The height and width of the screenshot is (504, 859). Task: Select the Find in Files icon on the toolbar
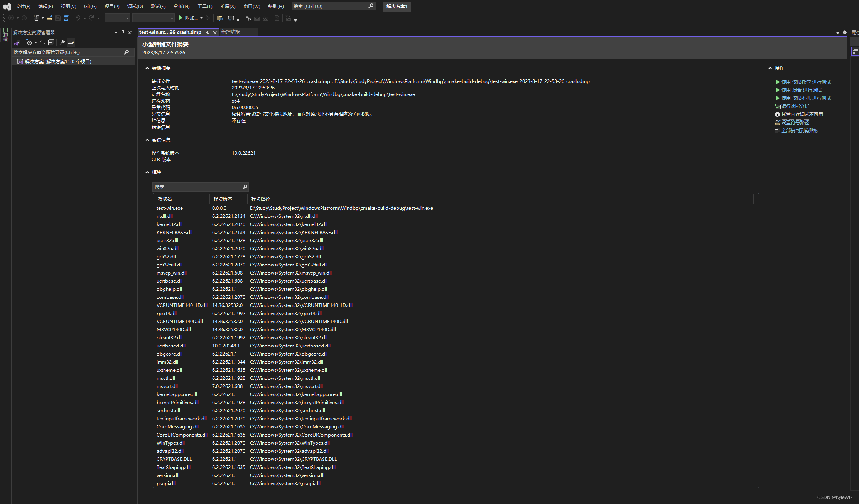coord(219,18)
